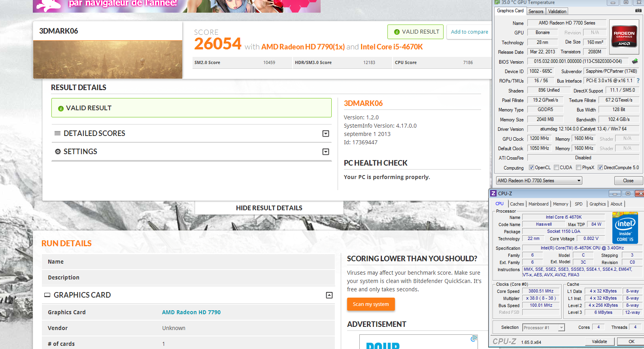Click green check icon on VALID RESULT button
Image resolution: width=644 pixels, height=349 pixels.
[397, 32]
